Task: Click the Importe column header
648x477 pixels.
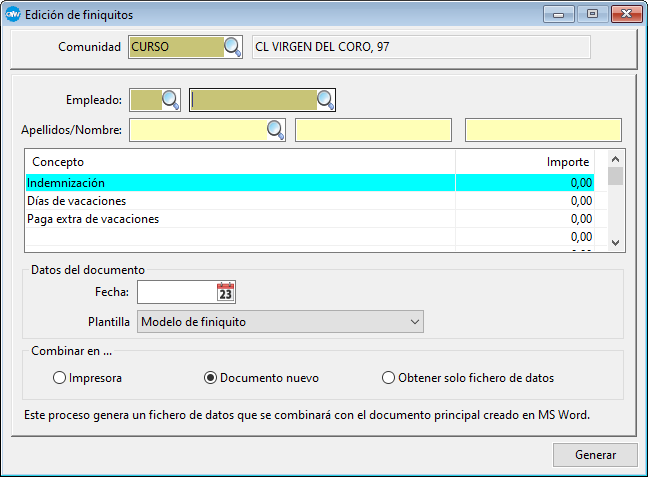Action: click(567, 161)
